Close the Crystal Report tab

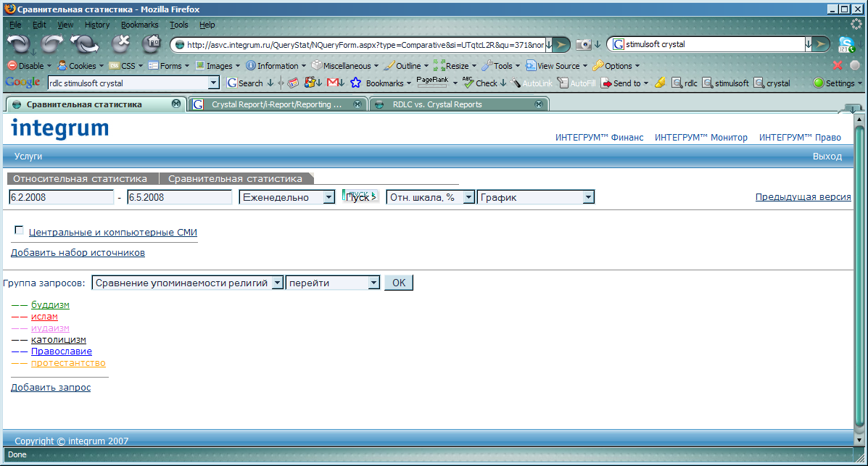[357, 104]
